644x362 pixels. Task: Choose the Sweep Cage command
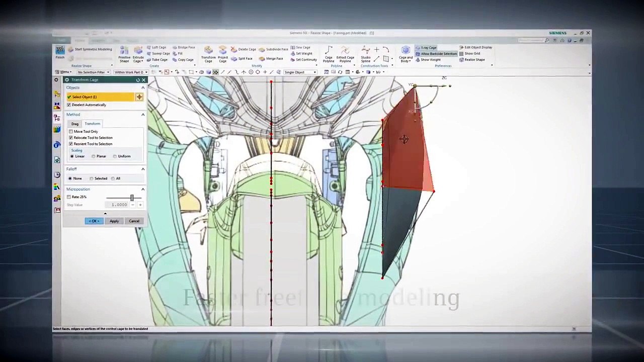point(157,53)
